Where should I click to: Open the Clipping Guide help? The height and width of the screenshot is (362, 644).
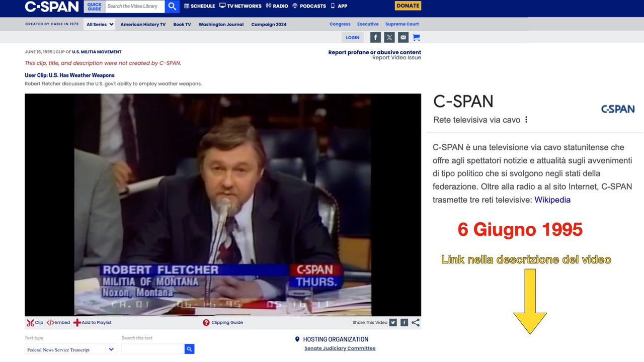pos(223,323)
